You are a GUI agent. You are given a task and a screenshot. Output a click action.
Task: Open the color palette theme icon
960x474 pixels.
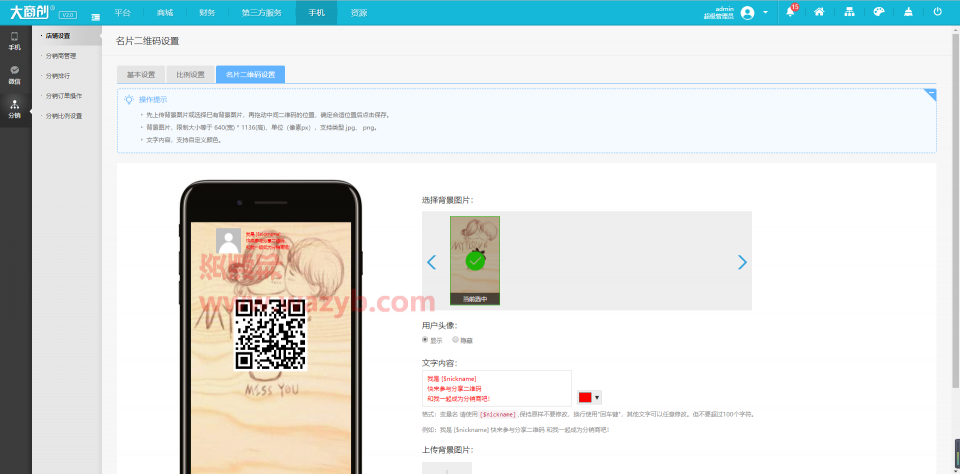click(879, 12)
